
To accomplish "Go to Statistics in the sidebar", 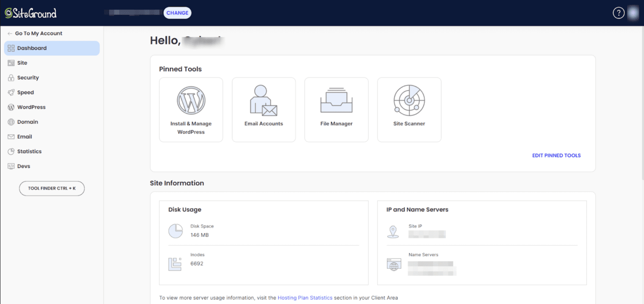I will pyautogui.click(x=29, y=151).
